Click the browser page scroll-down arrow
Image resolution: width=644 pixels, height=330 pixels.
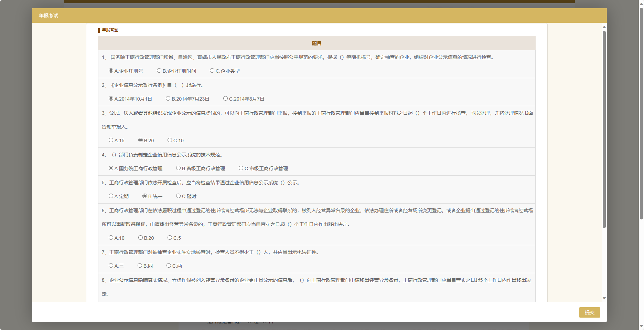[x=641, y=326]
